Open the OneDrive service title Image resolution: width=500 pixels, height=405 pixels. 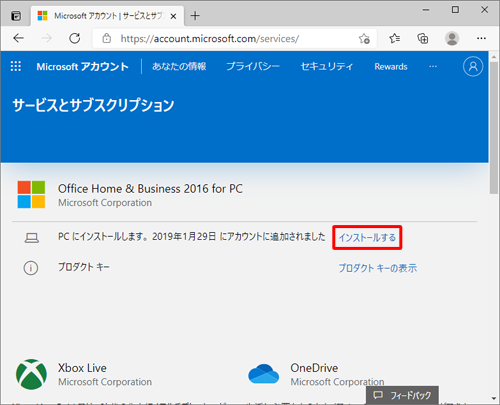(x=314, y=368)
